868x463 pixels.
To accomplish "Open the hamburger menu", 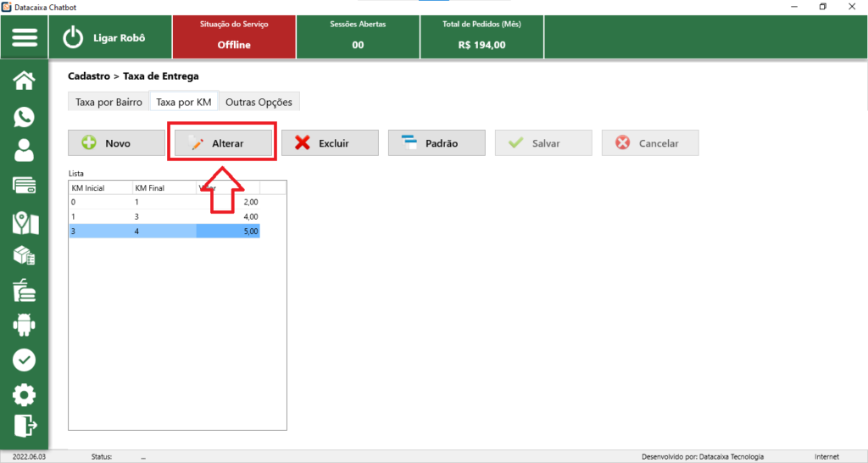I will pyautogui.click(x=25, y=38).
